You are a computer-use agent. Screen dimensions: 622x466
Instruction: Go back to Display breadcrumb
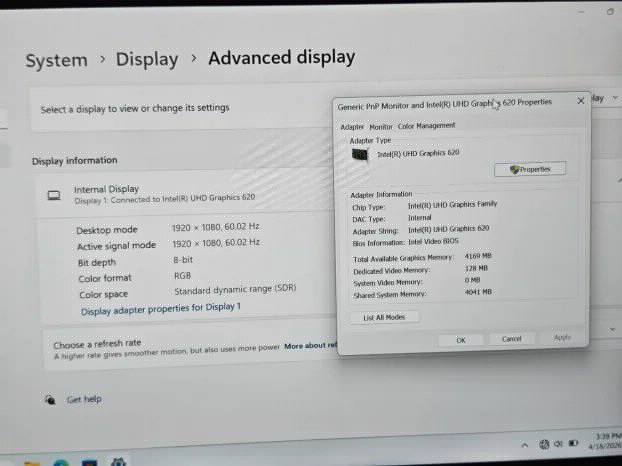click(147, 60)
